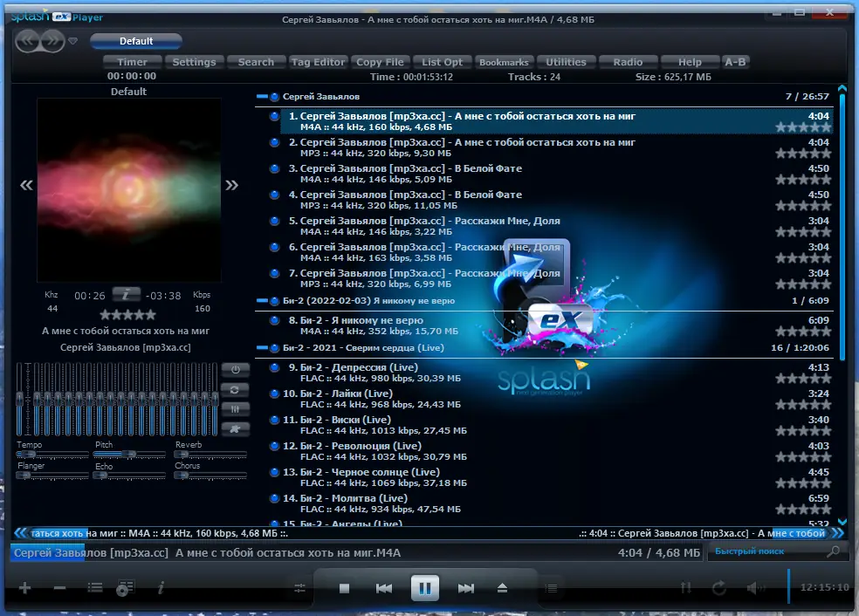Viewport: 859px width, 616px height.
Task: Click the Copy File button
Action: point(380,62)
